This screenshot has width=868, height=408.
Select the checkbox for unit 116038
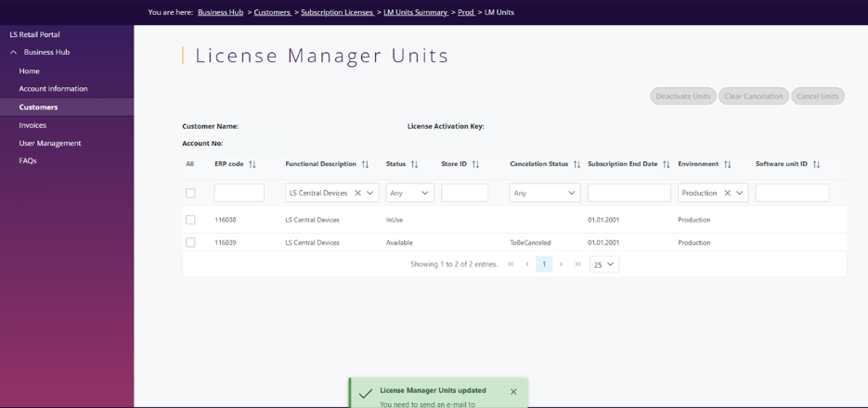point(190,220)
